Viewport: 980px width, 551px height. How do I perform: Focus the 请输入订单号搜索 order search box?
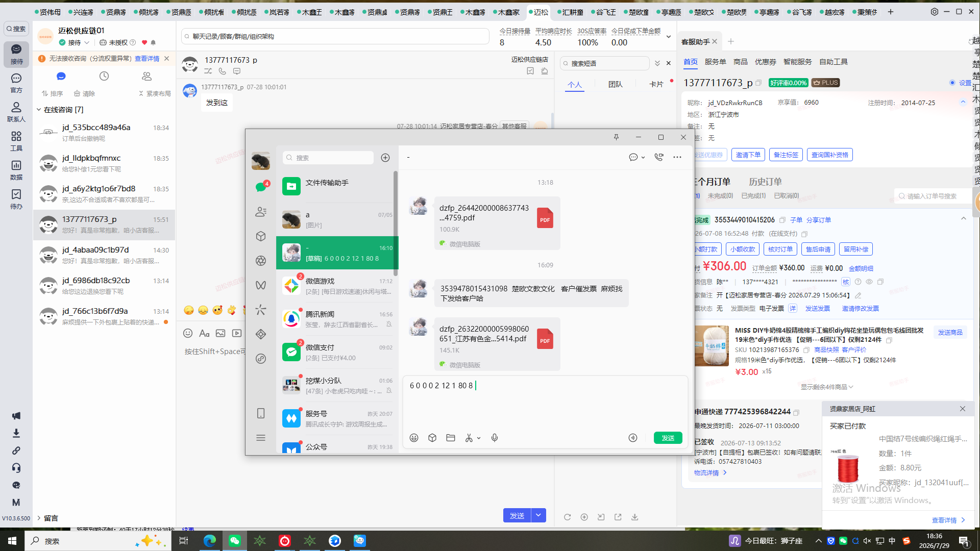pyautogui.click(x=933, y=196)
